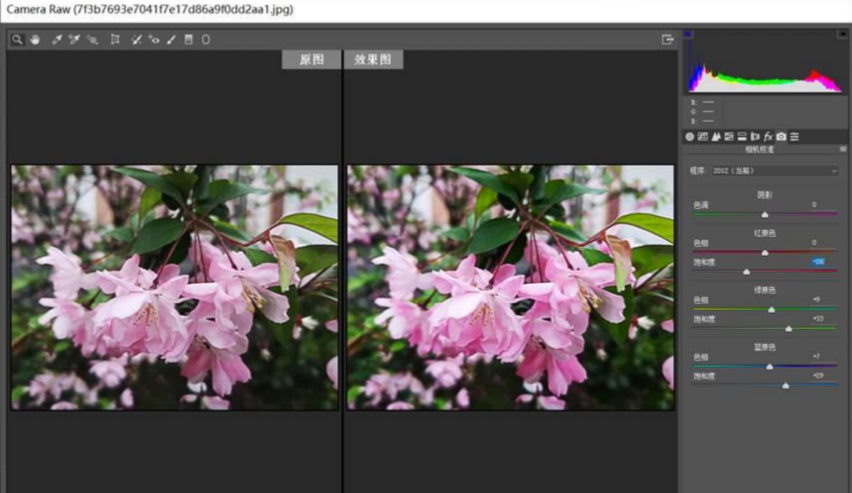Select the White Balance eyedropper tool
The height and width of the screenshot is (493, 852).
pos(57,40)
